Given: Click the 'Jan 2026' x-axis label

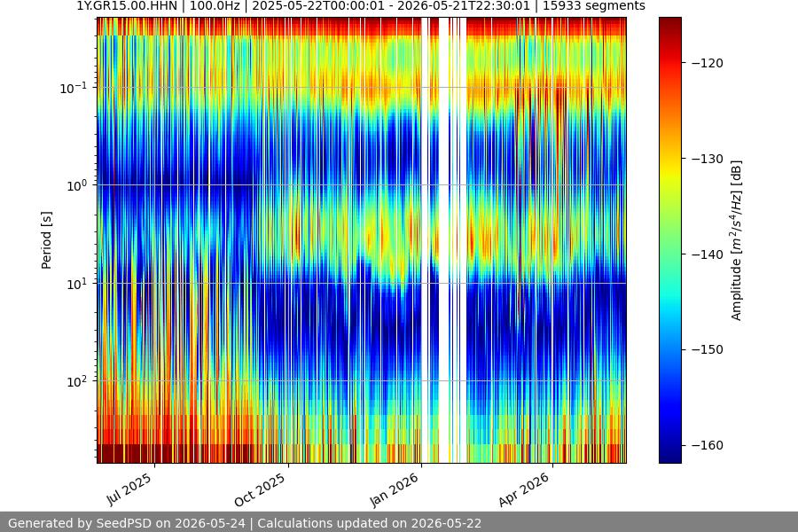Looking at the screenshot, I should coord(394,490).
